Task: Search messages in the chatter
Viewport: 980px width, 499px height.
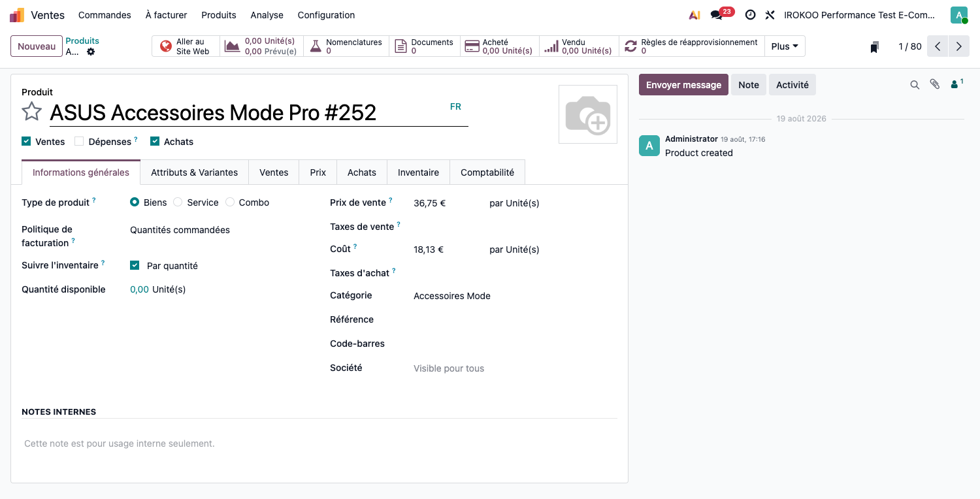Action: 915,85
